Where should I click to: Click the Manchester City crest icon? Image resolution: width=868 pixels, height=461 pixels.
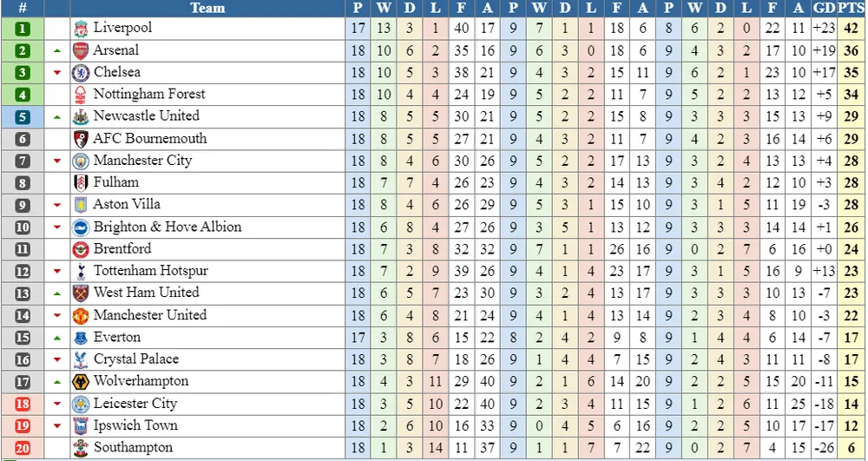pyautogui.click(x=81, y=161)
